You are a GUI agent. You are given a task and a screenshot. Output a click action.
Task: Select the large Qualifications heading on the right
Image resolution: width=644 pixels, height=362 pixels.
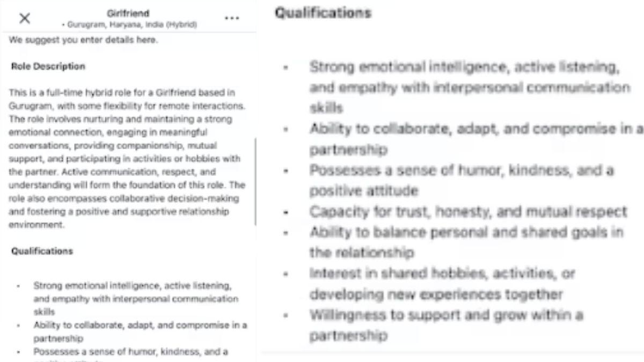[323, 13]
